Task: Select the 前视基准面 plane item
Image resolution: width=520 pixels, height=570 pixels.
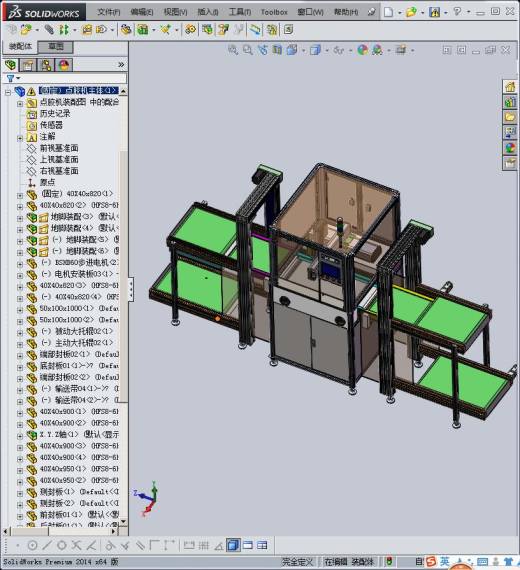Action: click(x=59, y=148)
